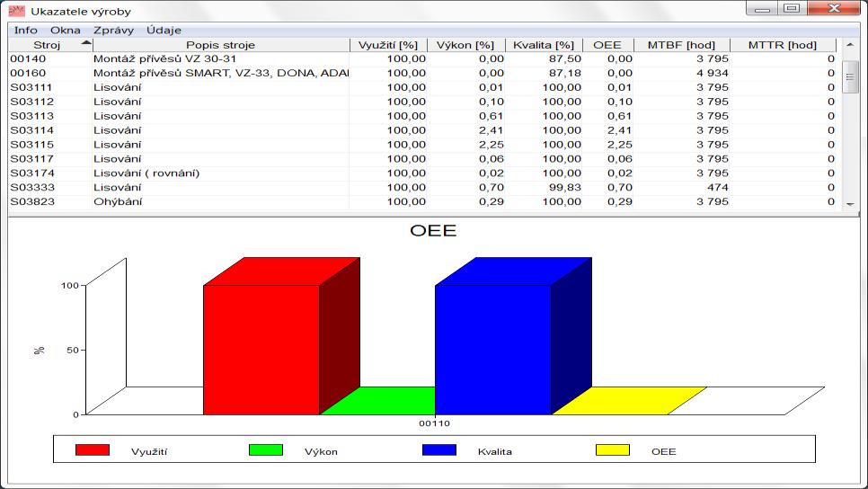Sort by Popis stroje column header
Screen dimensions: 868x489
click(x=220, y=45)
